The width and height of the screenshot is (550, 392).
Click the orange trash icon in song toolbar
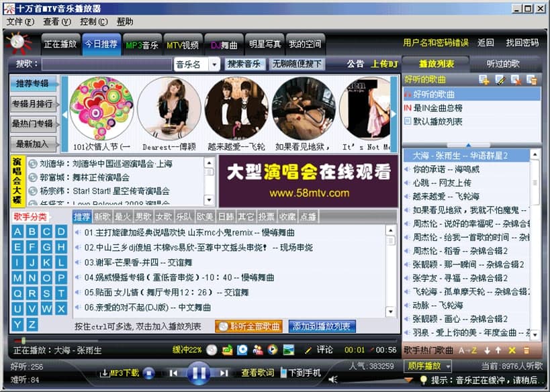526,350
